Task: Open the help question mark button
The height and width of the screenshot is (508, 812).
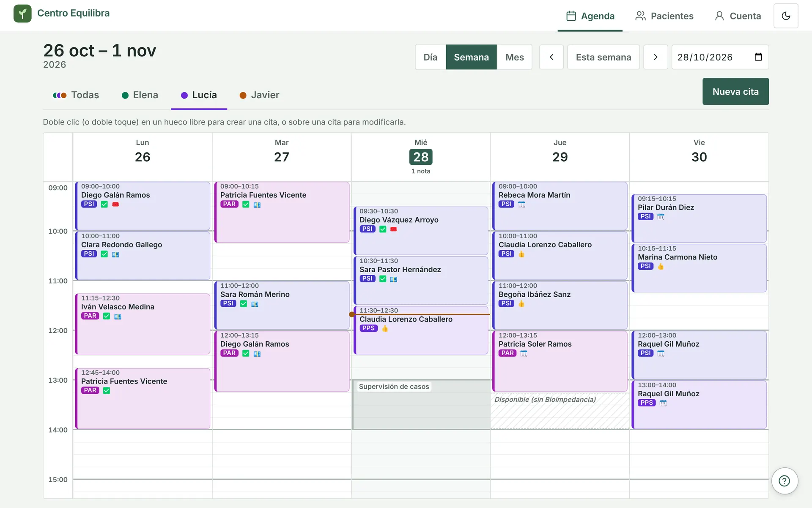Action: click(x=785, y=481)
